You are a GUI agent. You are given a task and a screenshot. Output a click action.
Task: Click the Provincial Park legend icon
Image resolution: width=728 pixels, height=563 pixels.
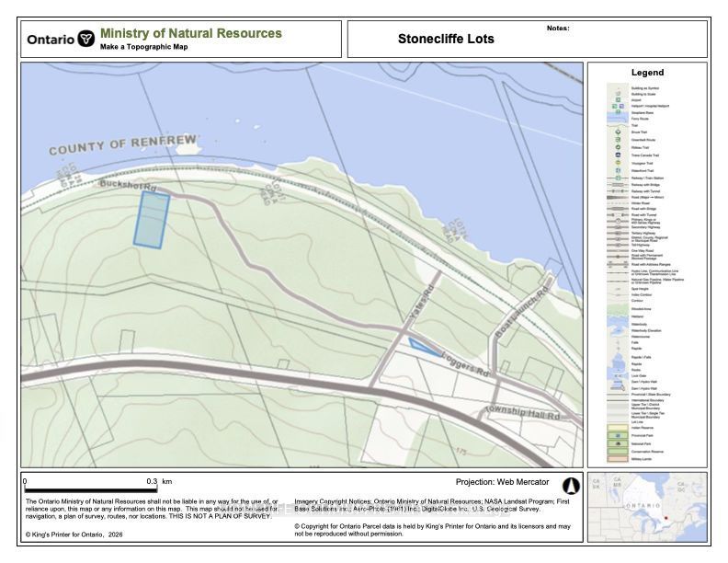[618, 435]
